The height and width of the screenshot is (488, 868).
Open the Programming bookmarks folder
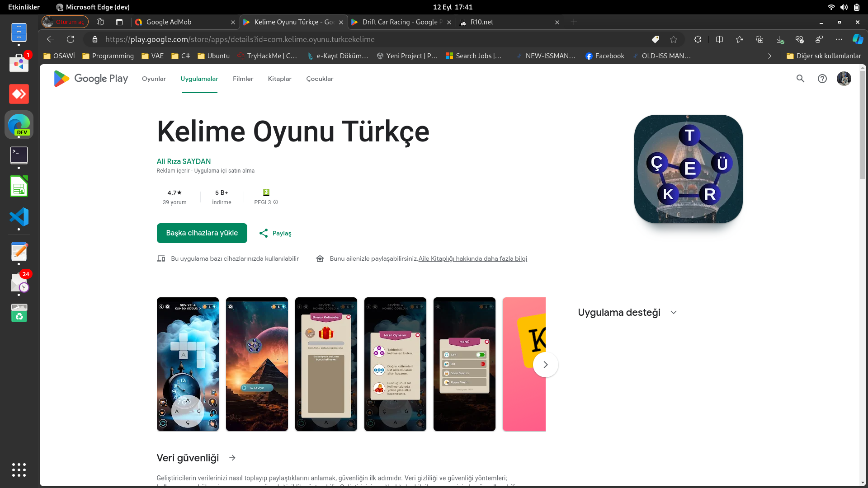pyautogui.click(x=108, y=56)
